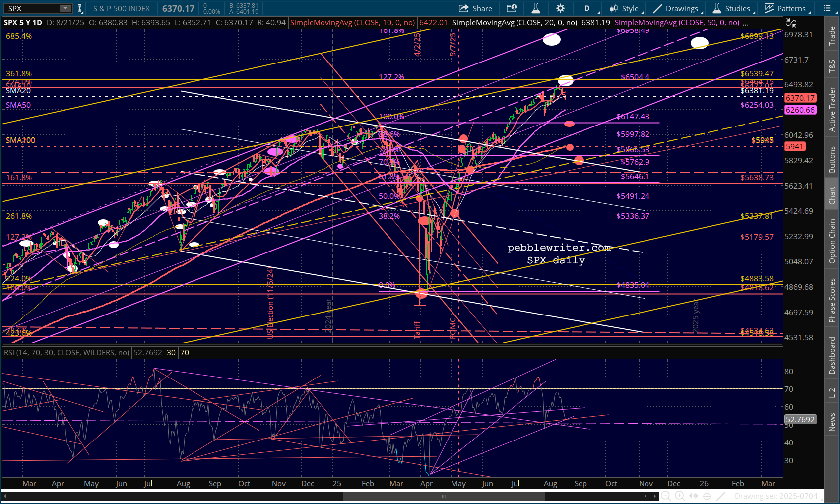Open the Style menu
Viewport: 840px width, 504px height.
point(626,8)
